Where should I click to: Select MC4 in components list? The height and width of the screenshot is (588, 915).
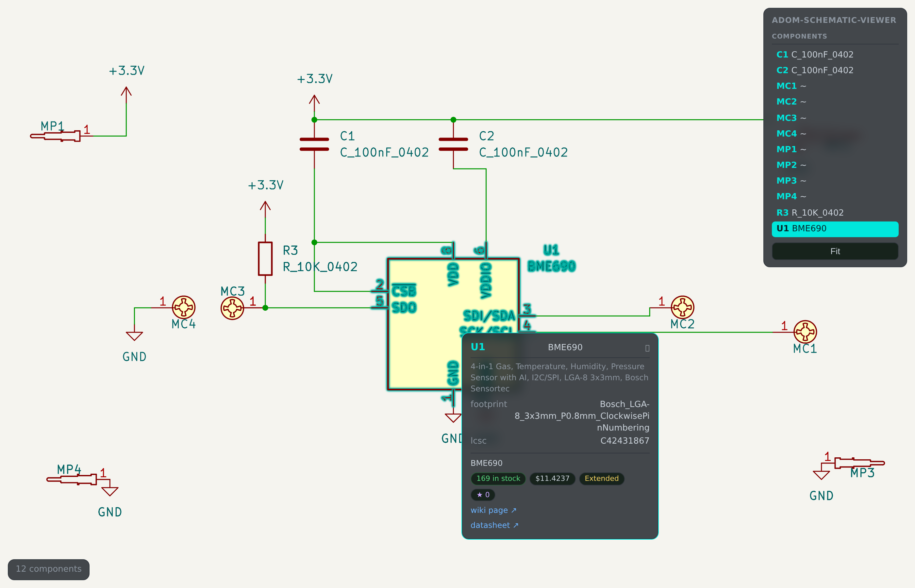835,133
